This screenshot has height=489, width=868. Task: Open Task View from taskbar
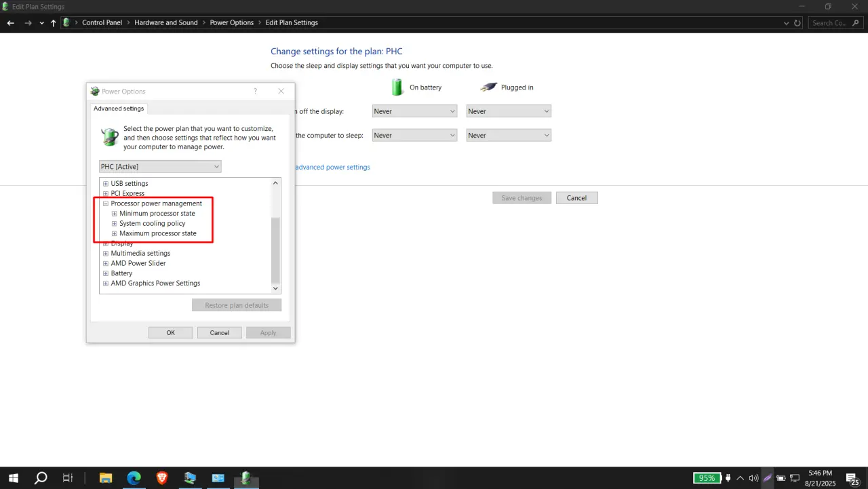[68, 478]
